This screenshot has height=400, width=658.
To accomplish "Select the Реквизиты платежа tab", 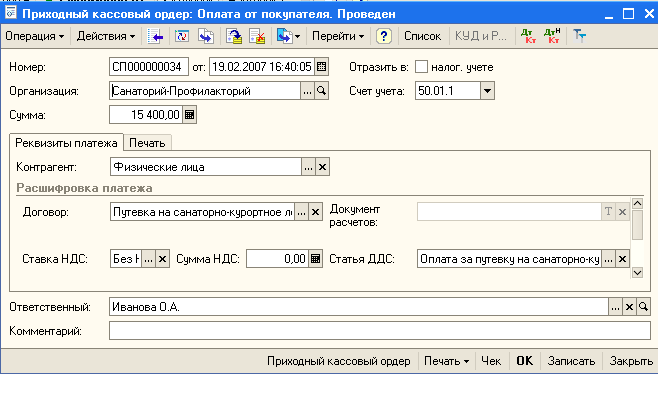I will tap(65, 142).
